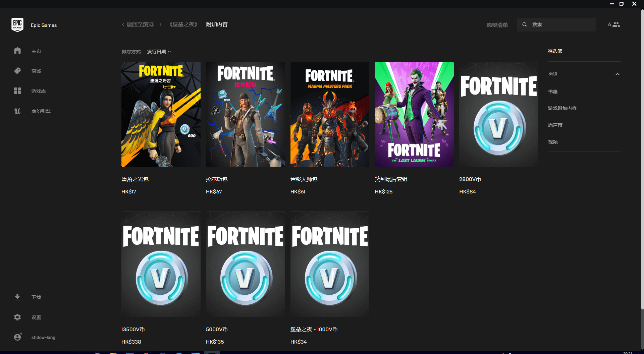Screen dimensions: 644x354
Task: Click the 堡垒之夜 - 1000V币 title text
Action: 314,330
